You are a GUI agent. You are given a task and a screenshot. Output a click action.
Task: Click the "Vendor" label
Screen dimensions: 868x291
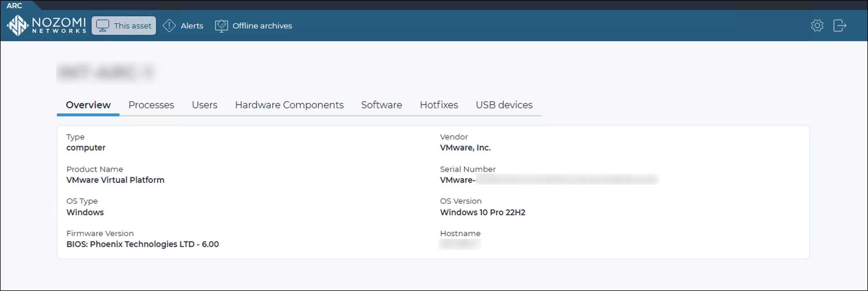click(454, 137)
